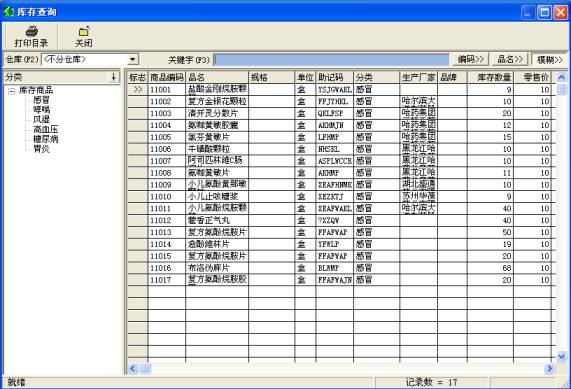Click the 编码>> search button

pos(470,59)
